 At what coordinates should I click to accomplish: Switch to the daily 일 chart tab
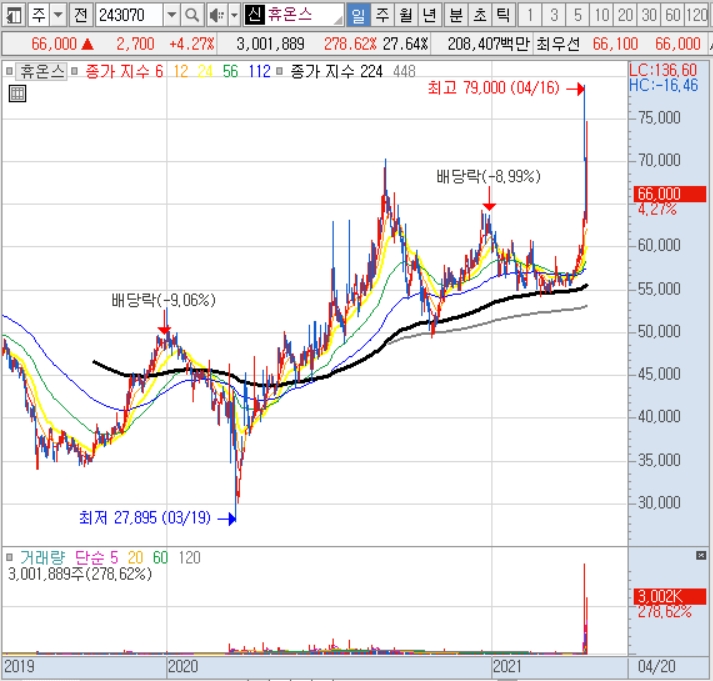point(358,15)
